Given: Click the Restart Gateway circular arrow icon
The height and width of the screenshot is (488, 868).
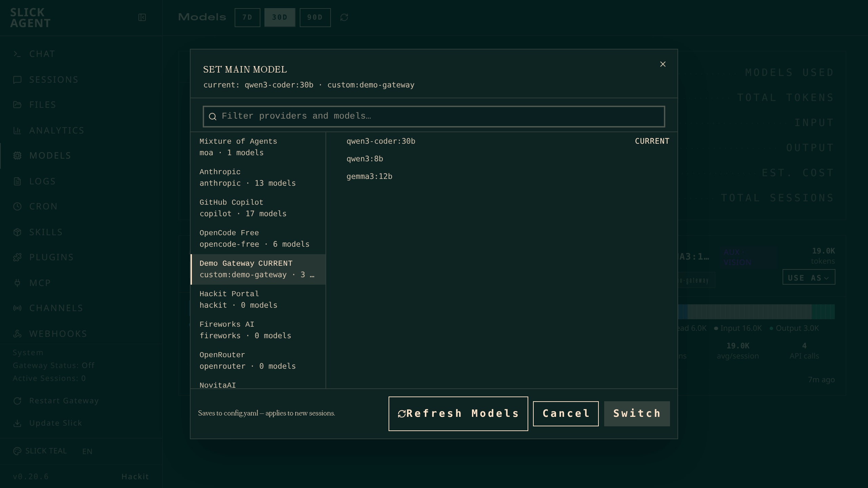Looking at the screenshot, I should pyautogui.click(x=17, y=401).
